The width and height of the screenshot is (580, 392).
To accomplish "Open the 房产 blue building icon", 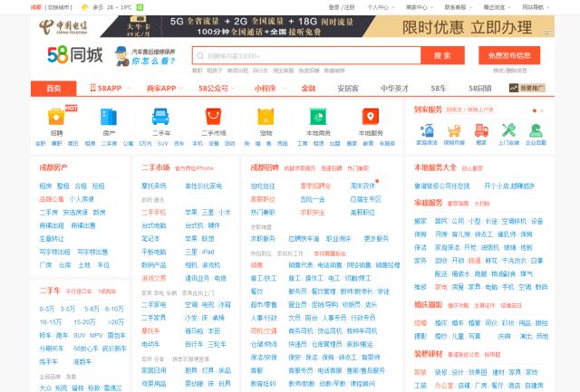I will pyautogui.click(x=109, y=117).
